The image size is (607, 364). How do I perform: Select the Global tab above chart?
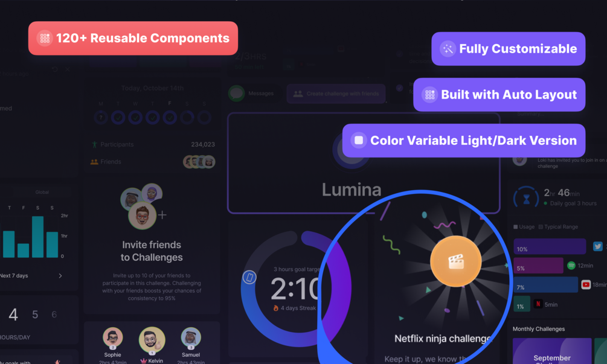[x=42, y=192]
